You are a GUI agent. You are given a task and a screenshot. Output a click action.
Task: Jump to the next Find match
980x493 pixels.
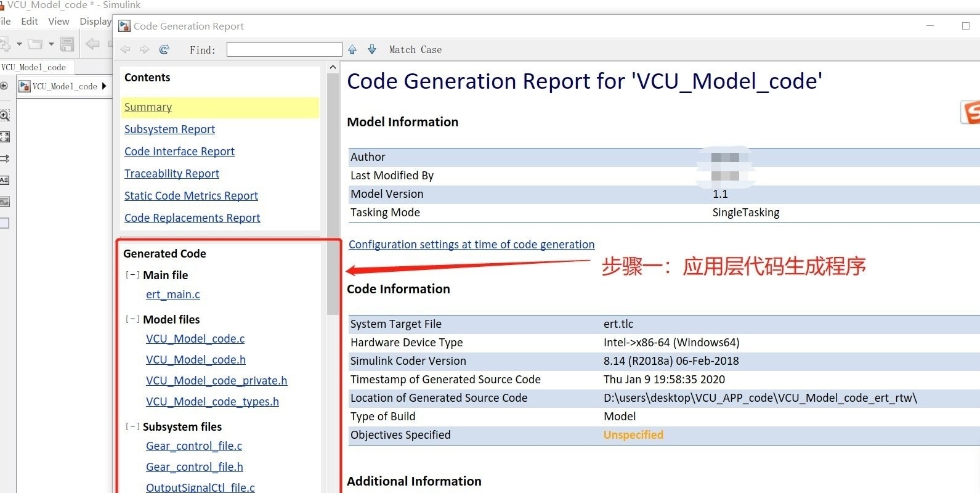coord(372,49)
